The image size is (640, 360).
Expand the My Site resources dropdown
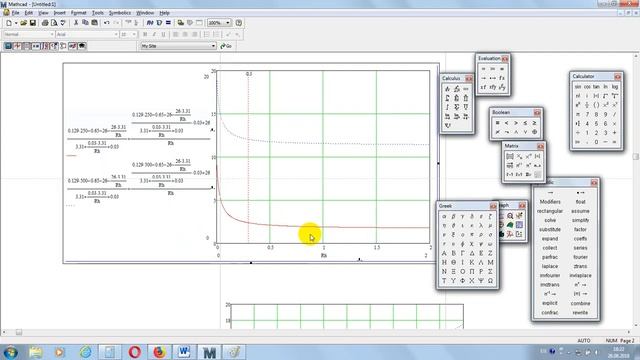[x=213, y=46]
